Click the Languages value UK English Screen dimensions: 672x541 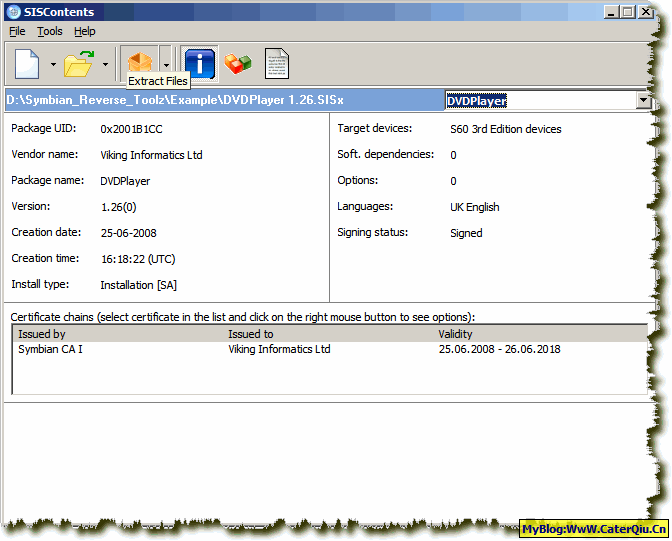click(475, 207)
